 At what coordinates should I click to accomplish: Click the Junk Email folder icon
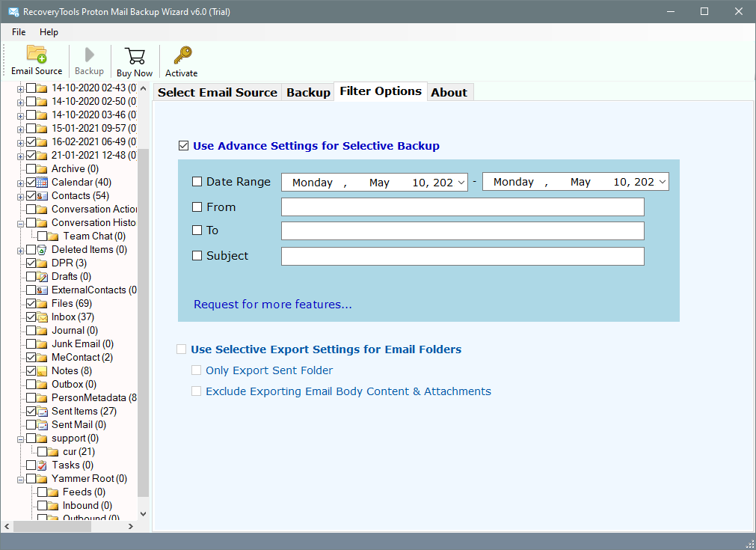click(42, 344)
